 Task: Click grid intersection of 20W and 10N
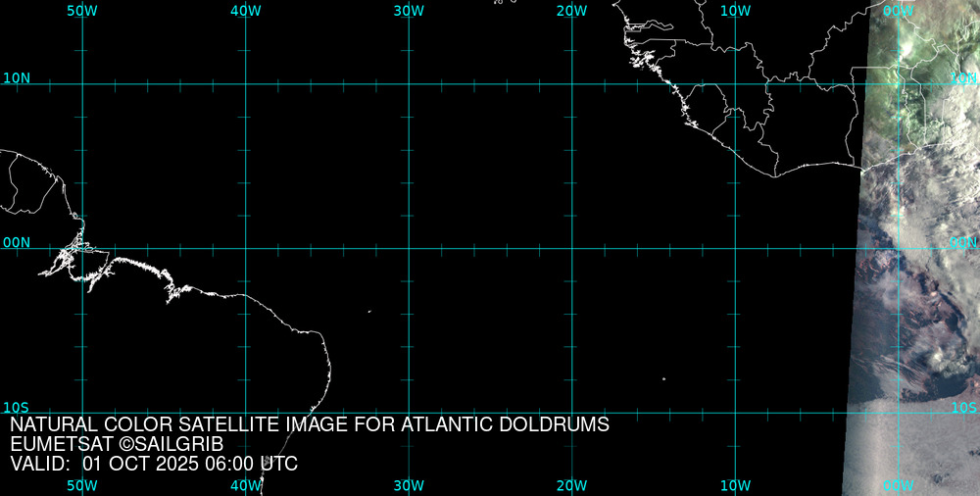(x=571, y=84)
